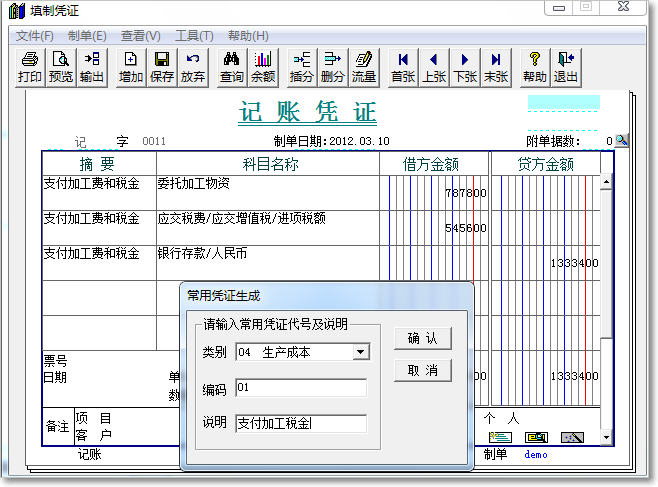658x487 pixels.
Task: Click the 输出 (Export) toolbar icon
Action: pyautogui.click(x=91, y=67)
